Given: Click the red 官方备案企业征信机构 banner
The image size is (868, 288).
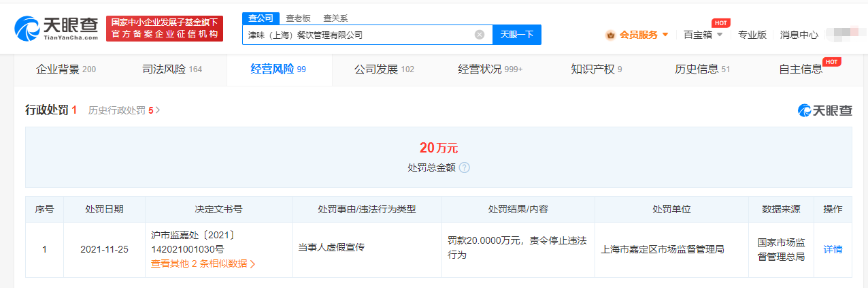Looking at the screenshot, I should [x=165, y=29].
